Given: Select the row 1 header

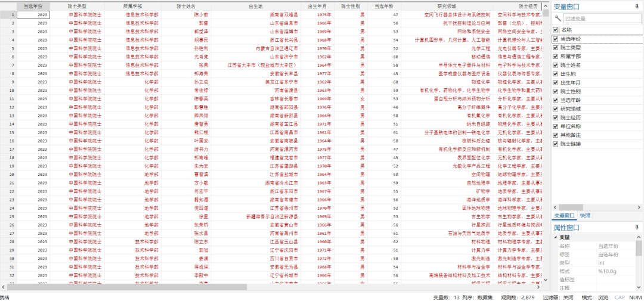Looking at the screenshot, I should point(8,15).
